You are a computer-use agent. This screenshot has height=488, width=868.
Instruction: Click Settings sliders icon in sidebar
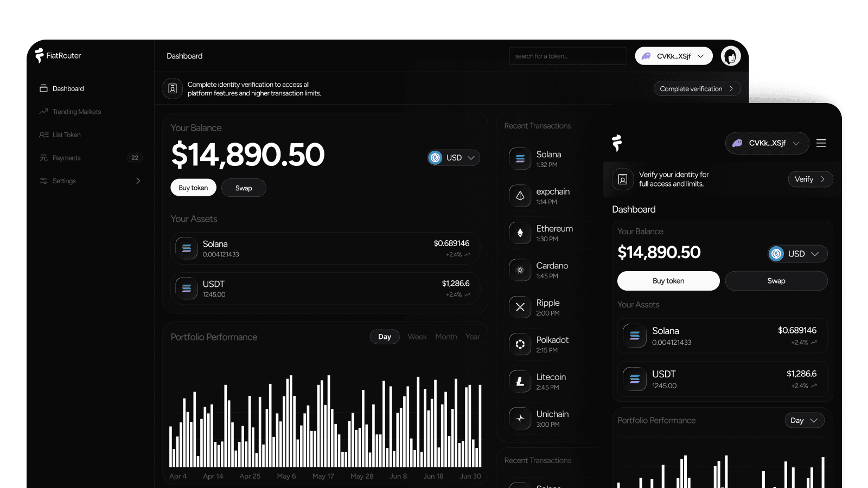43,181
